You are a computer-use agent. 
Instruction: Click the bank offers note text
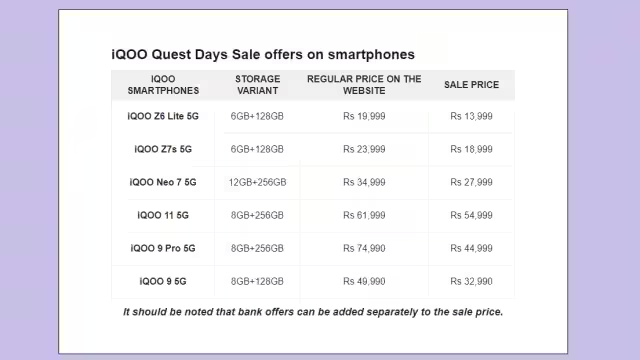313,312
